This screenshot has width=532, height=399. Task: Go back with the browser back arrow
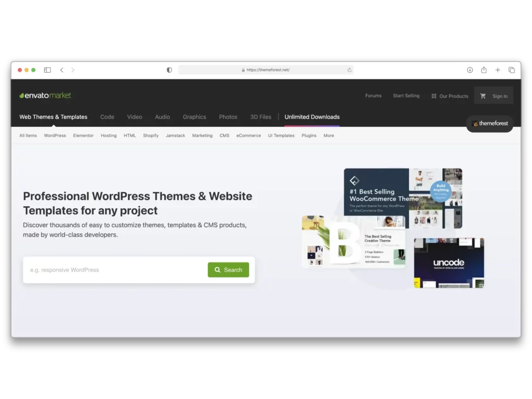point(62,70)
